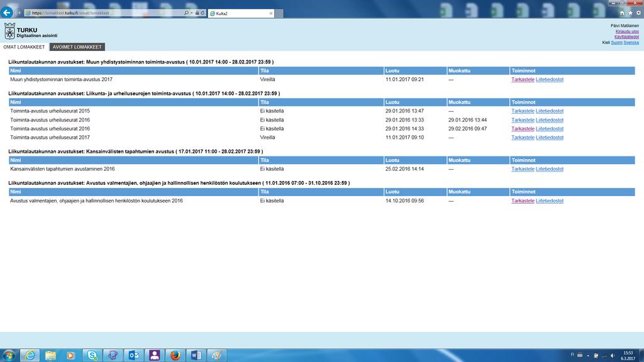Open Firefox from the taskbar
Image resolution: width=644 pixels, height=362 pixels.
pyautogui.click(x=175, y=356)
